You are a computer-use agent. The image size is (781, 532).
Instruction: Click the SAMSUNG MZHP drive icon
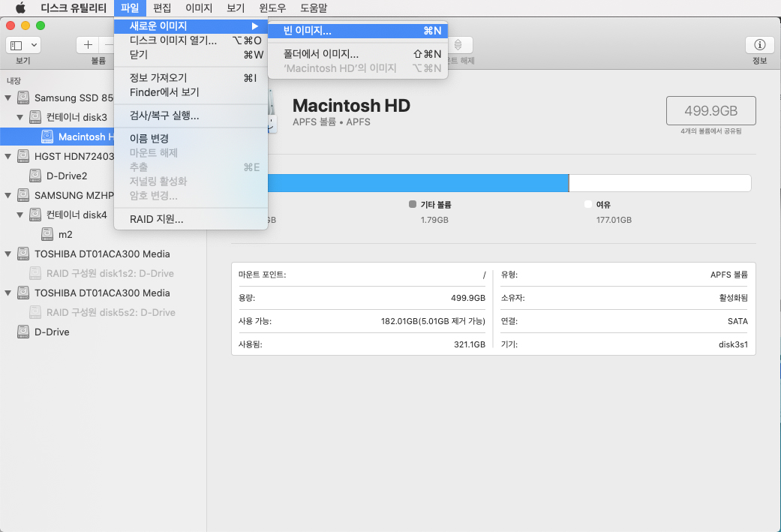click(23, 195)
